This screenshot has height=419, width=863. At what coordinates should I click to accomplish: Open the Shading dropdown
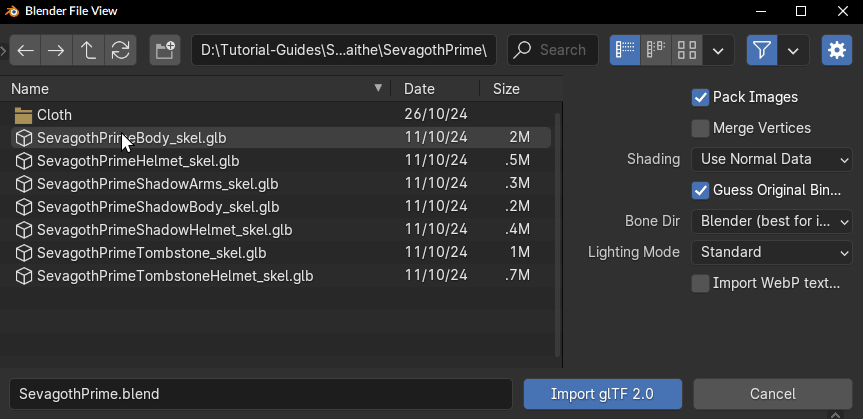pyautogui.click(x=772, y=160)
